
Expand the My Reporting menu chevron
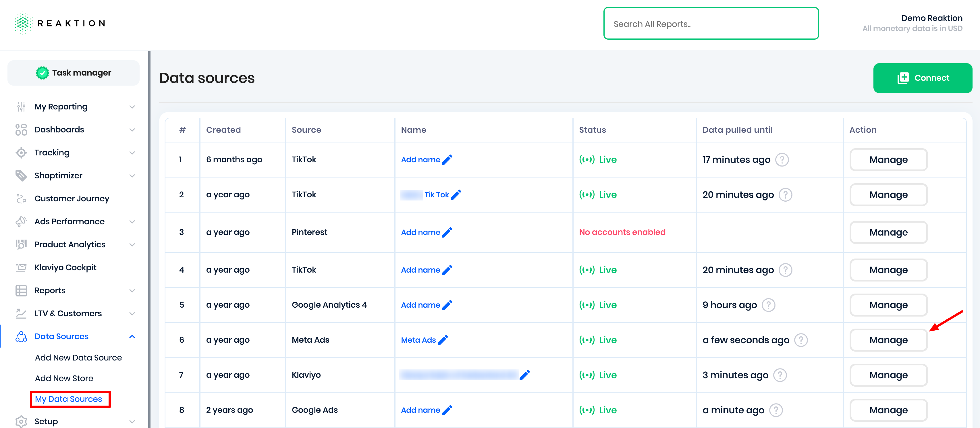[132, 107]
